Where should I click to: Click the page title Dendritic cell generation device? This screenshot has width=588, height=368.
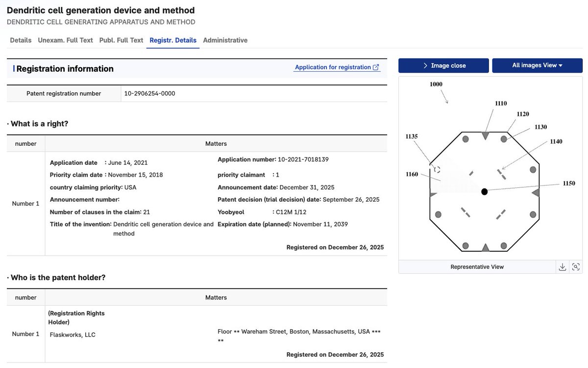(100, 10)
